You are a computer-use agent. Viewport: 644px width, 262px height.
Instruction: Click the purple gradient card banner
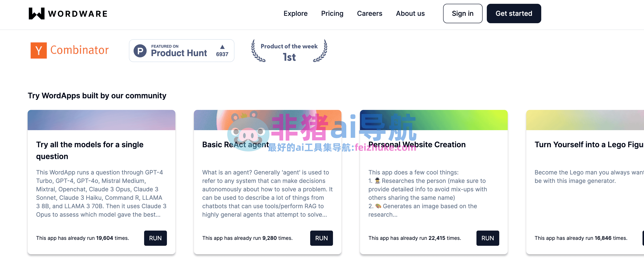[101, 120]
